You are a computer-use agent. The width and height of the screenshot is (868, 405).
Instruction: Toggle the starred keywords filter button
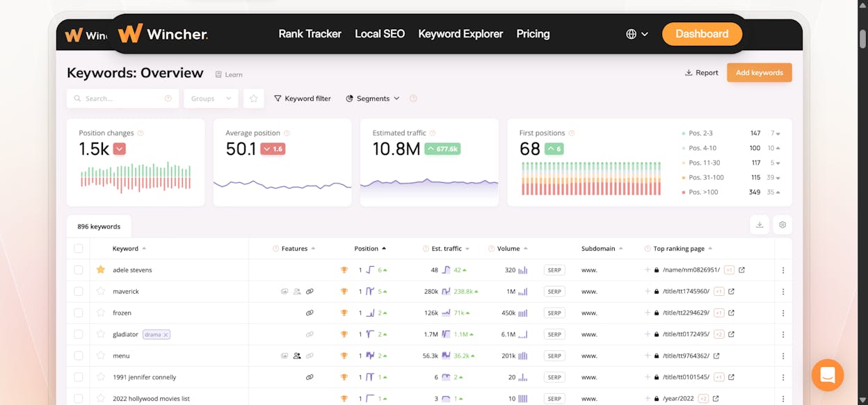254,99
